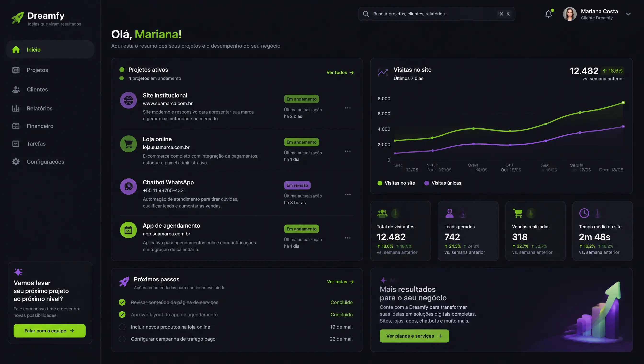
Task: Click Mariana Costa's profile avatar
Action: click(x=570, y=14)
